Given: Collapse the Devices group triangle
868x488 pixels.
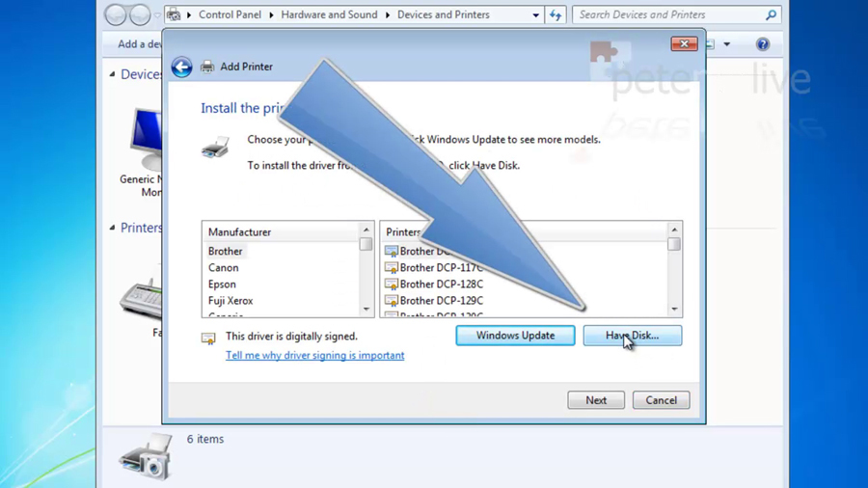Looking at the screenshot, I should point(113,74).
